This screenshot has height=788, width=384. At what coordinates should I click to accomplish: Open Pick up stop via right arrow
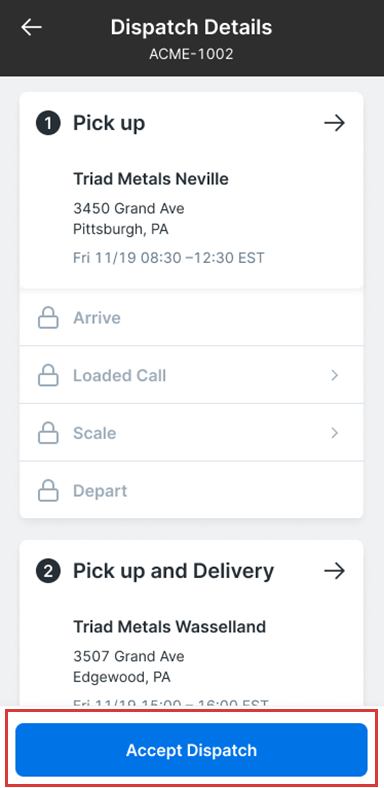[334, 123]
